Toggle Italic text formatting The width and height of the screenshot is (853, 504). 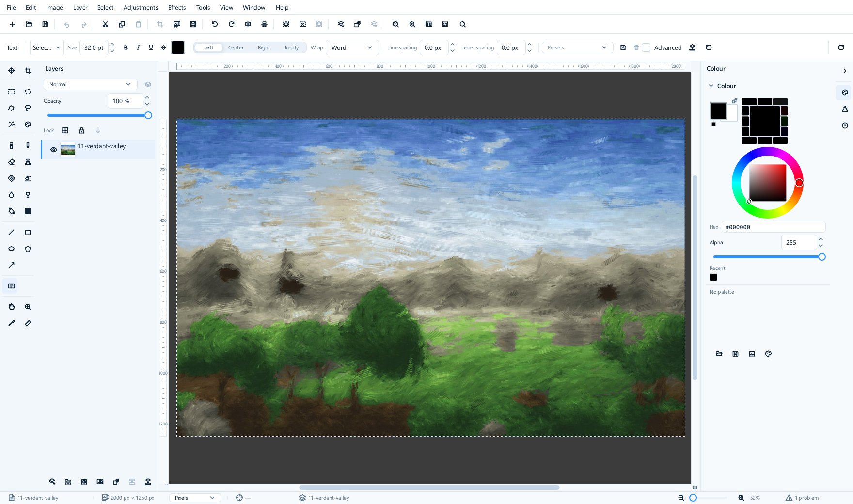pos(138,47)
